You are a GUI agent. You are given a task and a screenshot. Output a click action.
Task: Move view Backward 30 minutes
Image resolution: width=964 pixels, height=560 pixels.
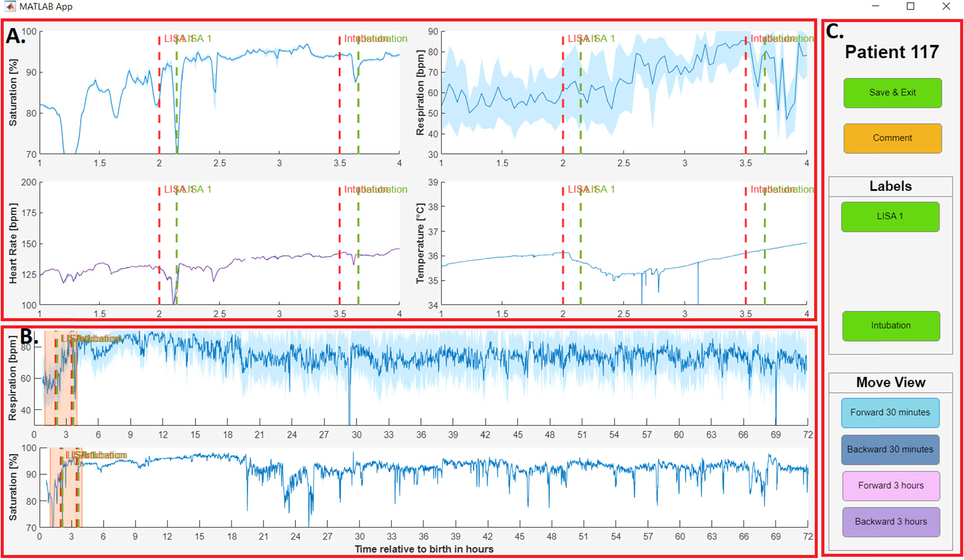(890, 449)
